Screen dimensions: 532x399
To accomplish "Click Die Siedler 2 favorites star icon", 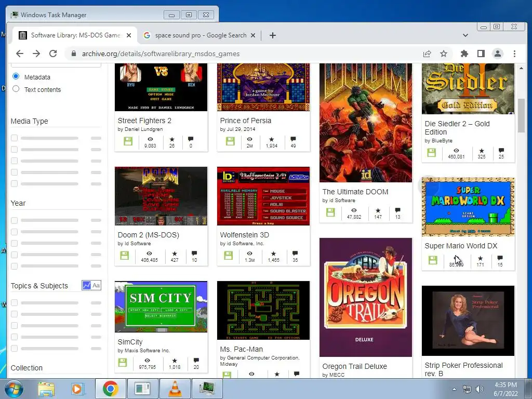I will pyautogui.click(x=482, y=150).
